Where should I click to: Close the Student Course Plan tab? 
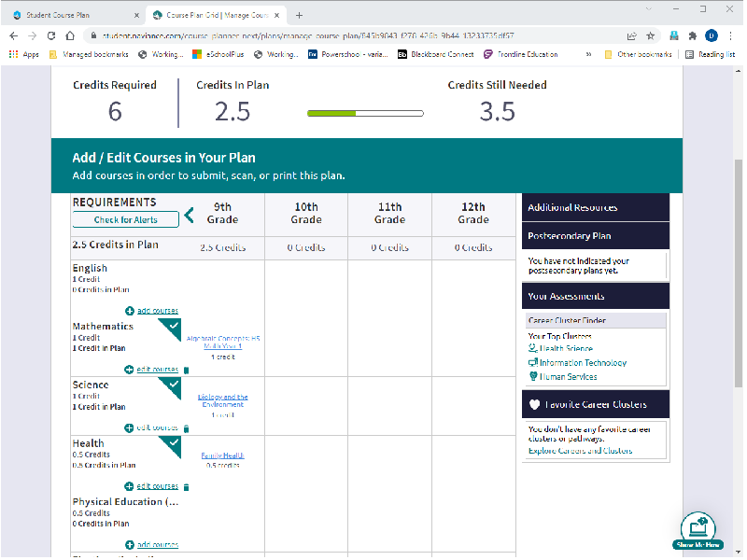136,15
